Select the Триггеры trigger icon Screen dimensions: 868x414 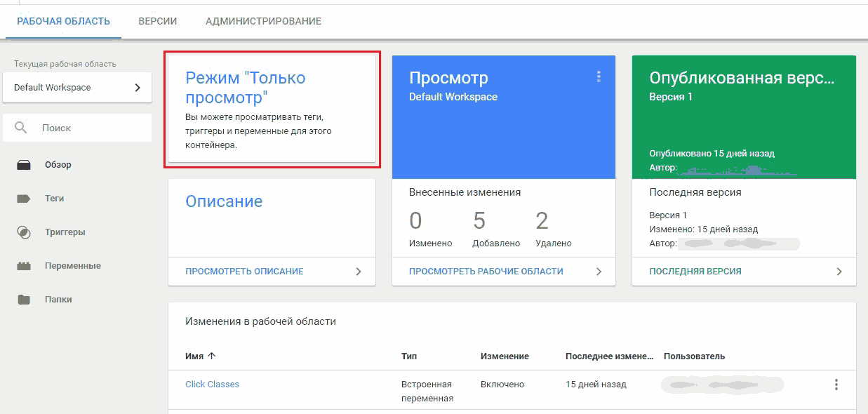click(24, 232)
